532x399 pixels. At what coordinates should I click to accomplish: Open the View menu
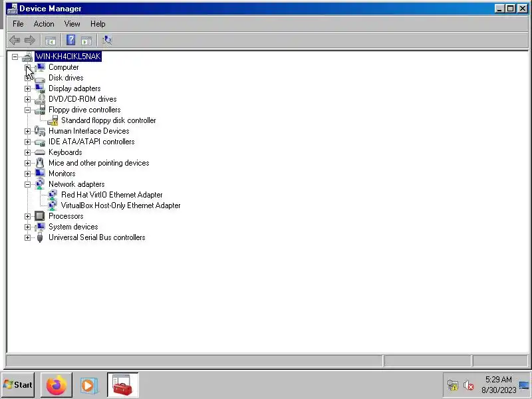tap(72, 24)
